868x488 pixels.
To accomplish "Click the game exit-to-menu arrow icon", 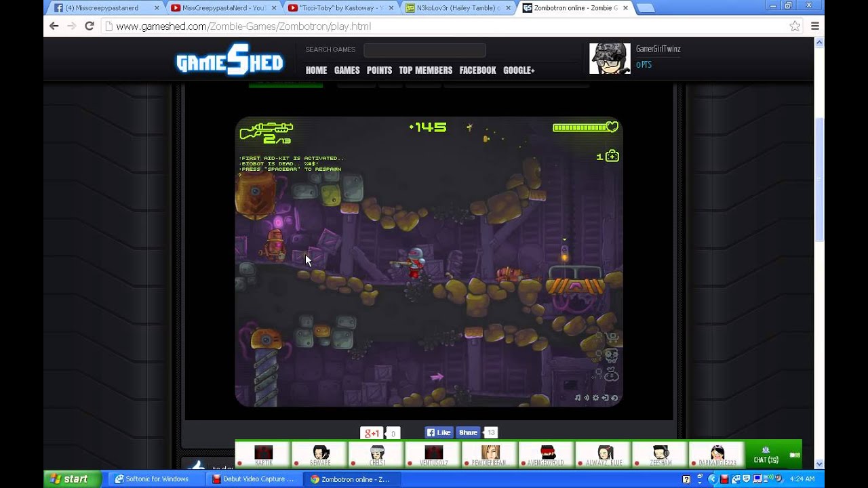I will pyautogui.click(x=605, y=398).
